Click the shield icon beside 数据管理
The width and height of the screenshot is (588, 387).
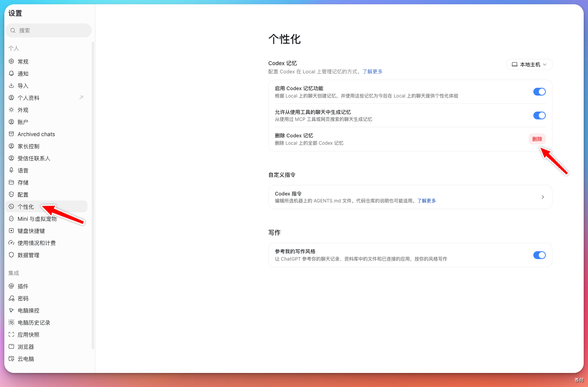(x=11, y=255)
